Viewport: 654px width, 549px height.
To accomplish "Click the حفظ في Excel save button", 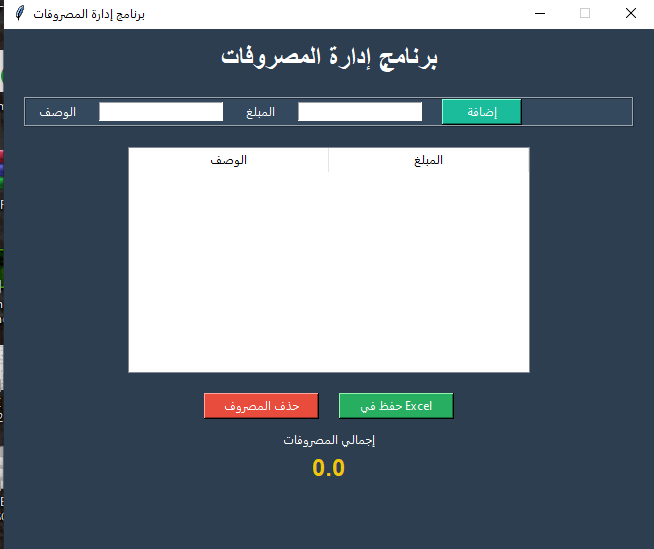I will tap(396, 405).
